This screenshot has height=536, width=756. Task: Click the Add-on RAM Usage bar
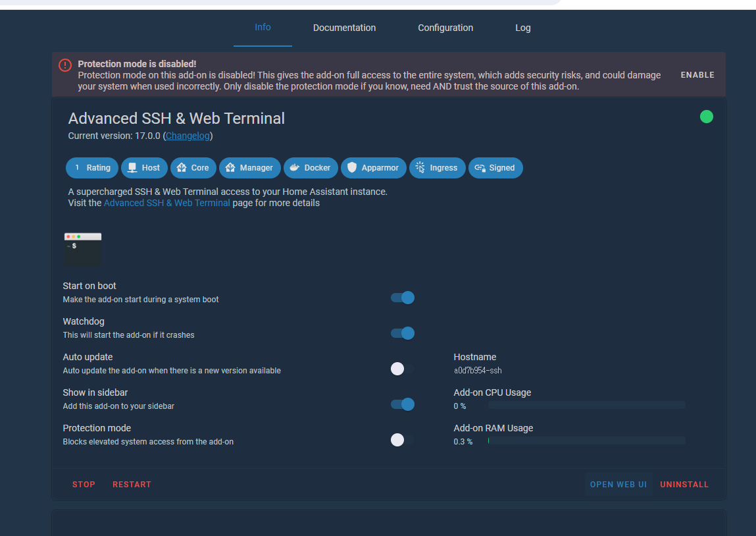tap(587, 441)
